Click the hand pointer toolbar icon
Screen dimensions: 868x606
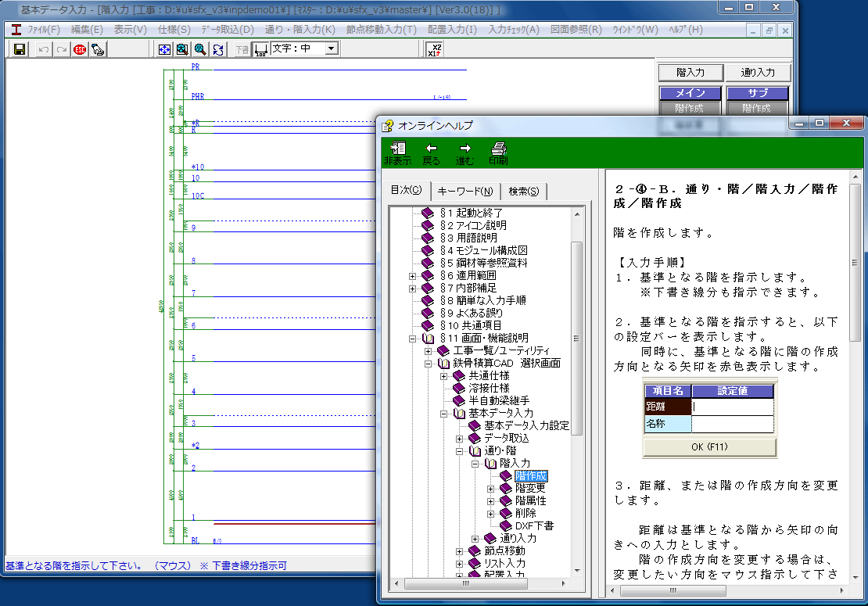98,49
